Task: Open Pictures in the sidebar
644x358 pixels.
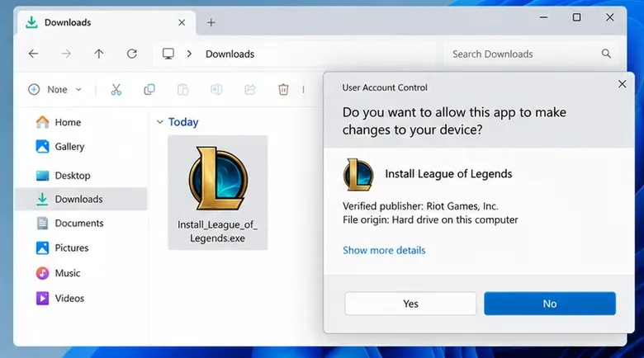Action: [81, 248]
